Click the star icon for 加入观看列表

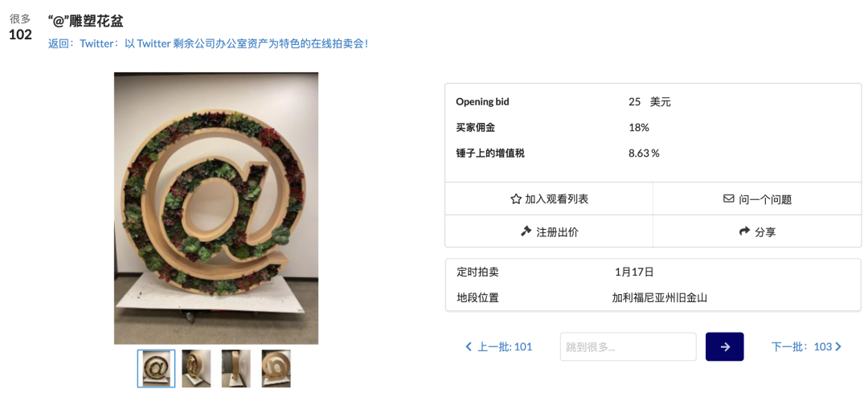pos(516,198)
